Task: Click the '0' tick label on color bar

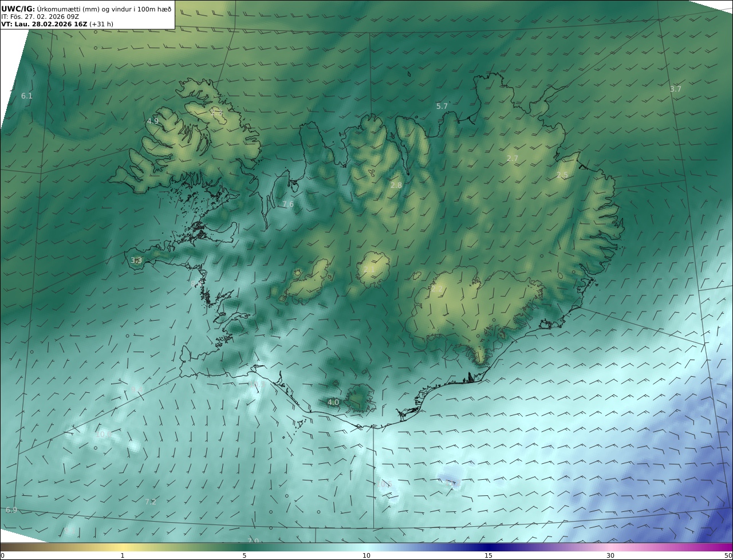Action: point(2,556)
